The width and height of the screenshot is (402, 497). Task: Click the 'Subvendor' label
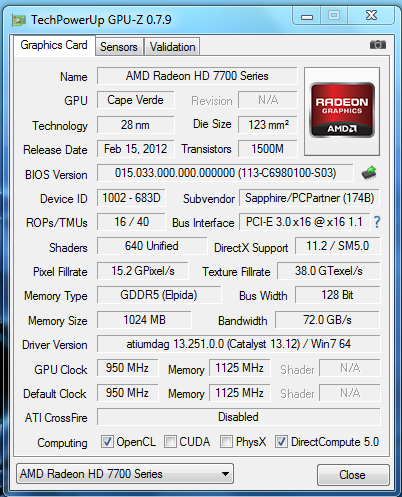[209, 199]
